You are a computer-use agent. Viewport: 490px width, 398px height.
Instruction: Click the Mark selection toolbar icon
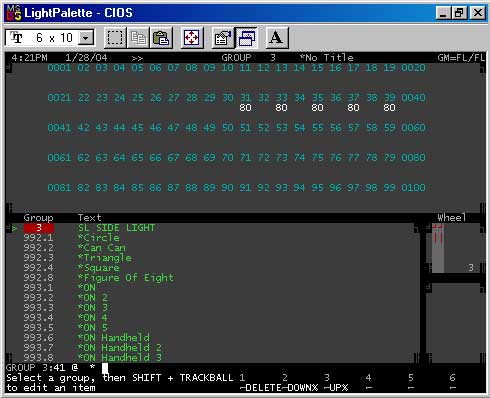point(115,38)
